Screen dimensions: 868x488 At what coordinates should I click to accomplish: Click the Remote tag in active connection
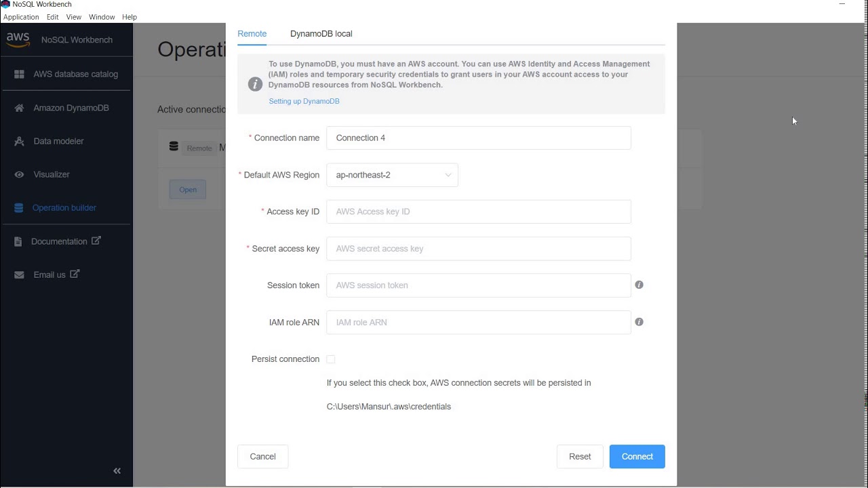tap(199, 148)
